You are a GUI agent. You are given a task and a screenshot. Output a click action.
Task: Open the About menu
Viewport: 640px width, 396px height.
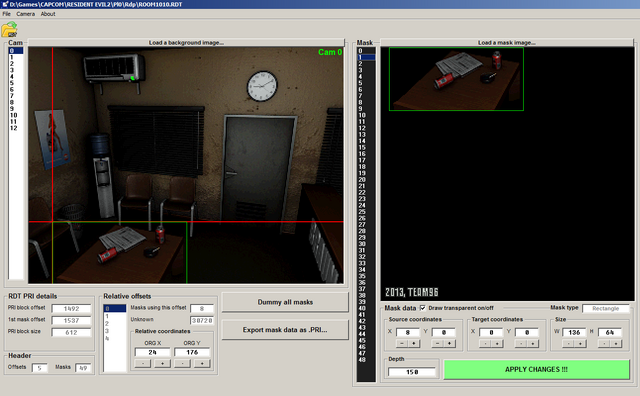[48, 14]
